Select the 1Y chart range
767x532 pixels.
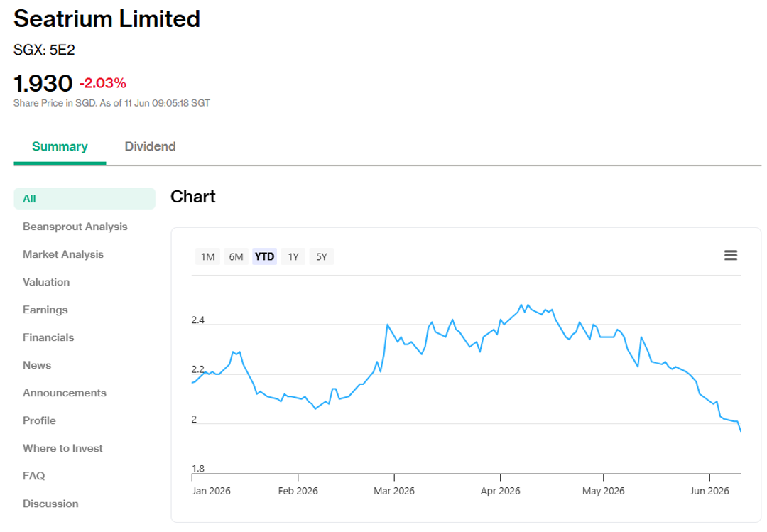point(293,256)
